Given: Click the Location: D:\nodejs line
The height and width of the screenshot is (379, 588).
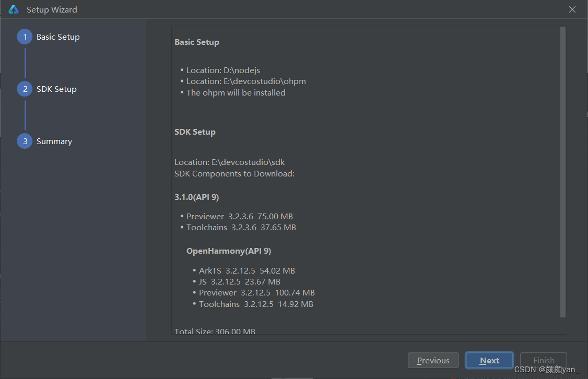Looking at the screenshot, I should tap(223, 70).
